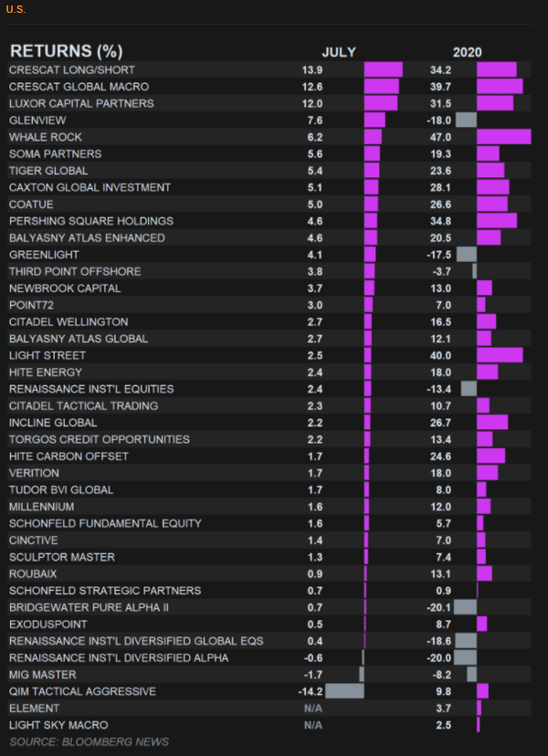
Task: Click the VERITION fund name
Action: [x=35, y=473]
